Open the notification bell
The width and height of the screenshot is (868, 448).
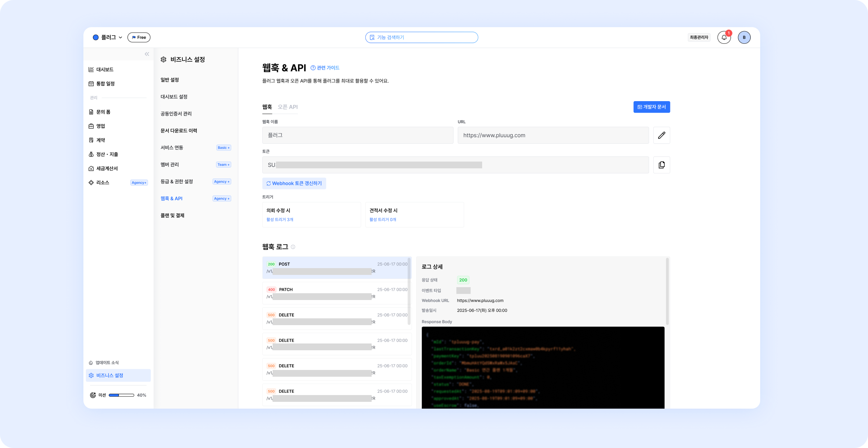[724, 37]
